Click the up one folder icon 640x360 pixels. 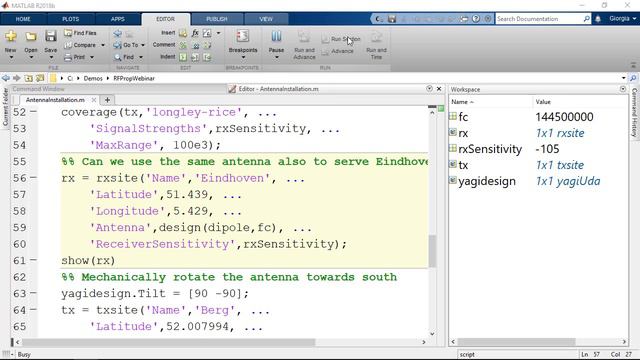pyautogui.click(x=28, y=78)
